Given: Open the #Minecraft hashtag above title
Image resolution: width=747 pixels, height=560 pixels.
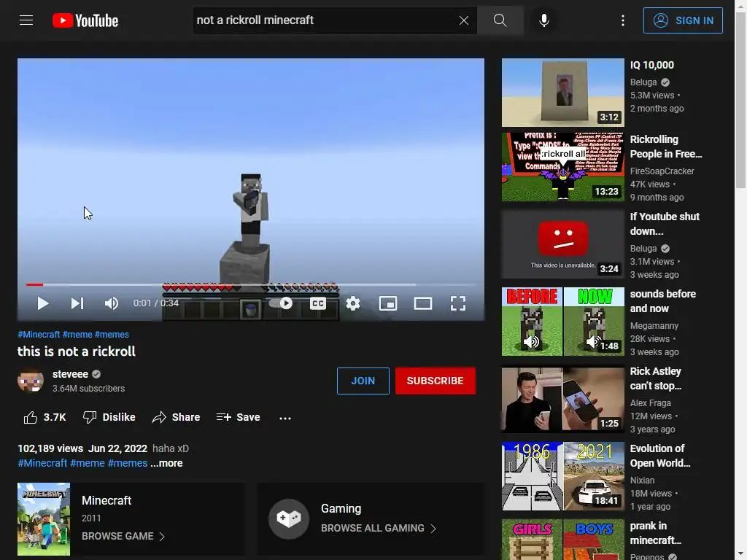Looking at the screenshot, I should pos(39,334).
